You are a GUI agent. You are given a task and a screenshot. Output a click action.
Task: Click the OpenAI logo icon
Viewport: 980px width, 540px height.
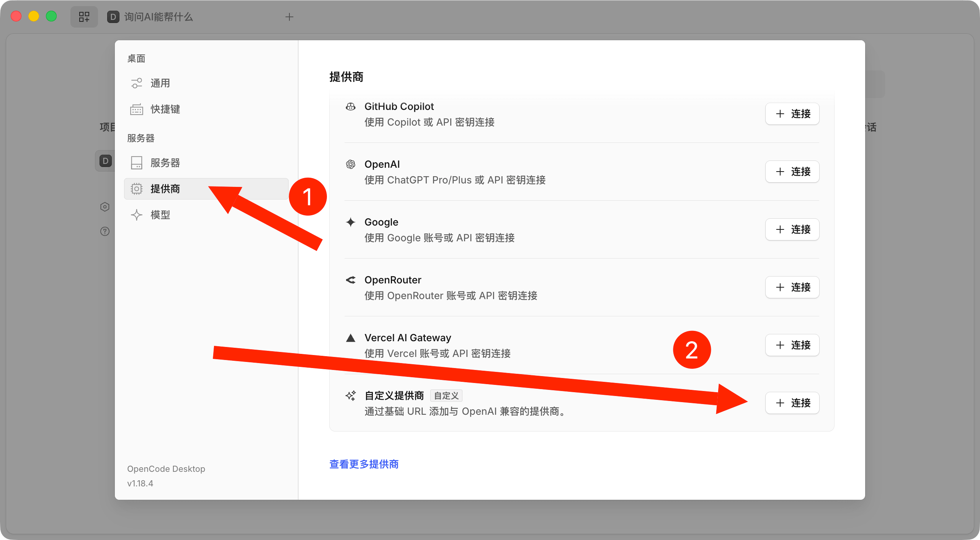click(351, 164)
